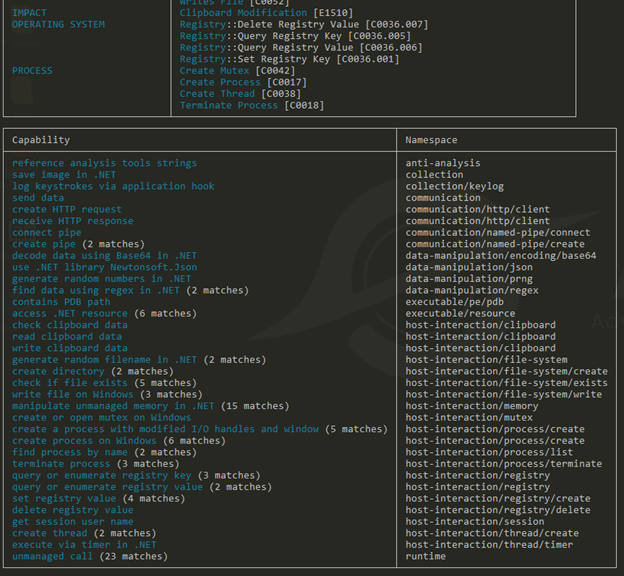
Task: Select the 'contains PDB path' capability
Action: (61, 301)
